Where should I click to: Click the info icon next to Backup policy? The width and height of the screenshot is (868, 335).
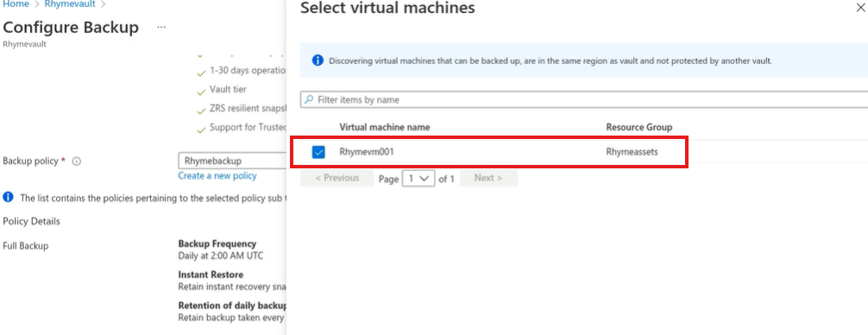(77, 161)
